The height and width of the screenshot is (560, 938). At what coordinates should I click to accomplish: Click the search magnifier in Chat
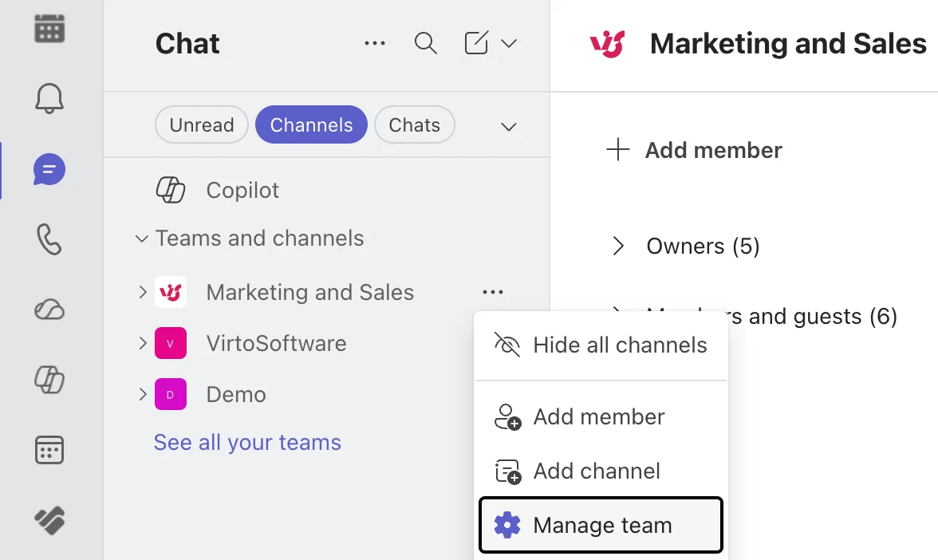point(425,43)
